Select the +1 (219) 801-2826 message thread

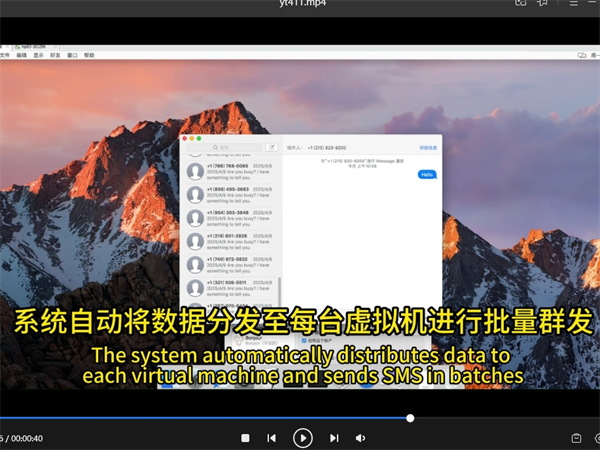[230, 240]
